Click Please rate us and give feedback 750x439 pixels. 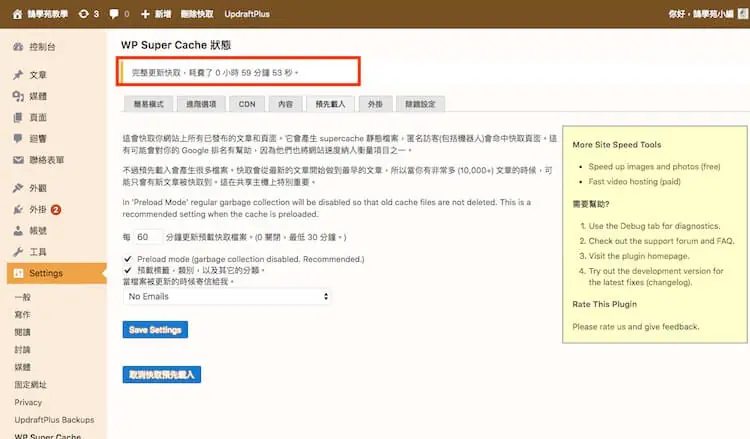point(636,327)
